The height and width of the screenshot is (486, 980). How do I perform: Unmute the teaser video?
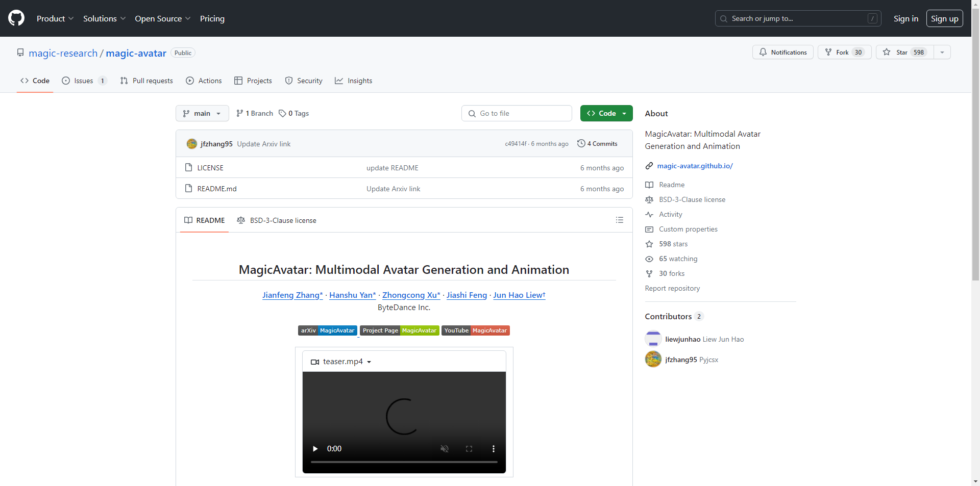coord(445,449)
